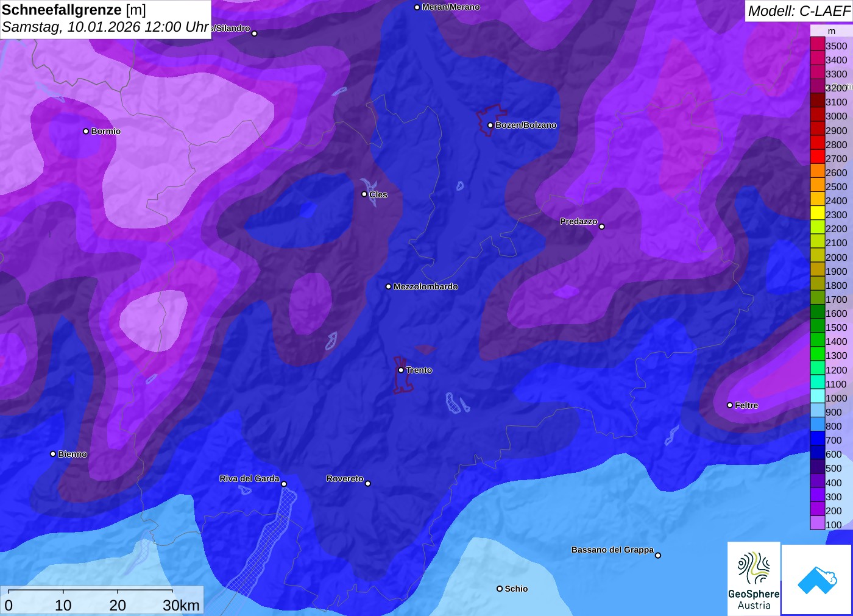Click the legend value 1100
Image resolution: width=853 pixels, height=616 pixels.
[x=837, y=384]
